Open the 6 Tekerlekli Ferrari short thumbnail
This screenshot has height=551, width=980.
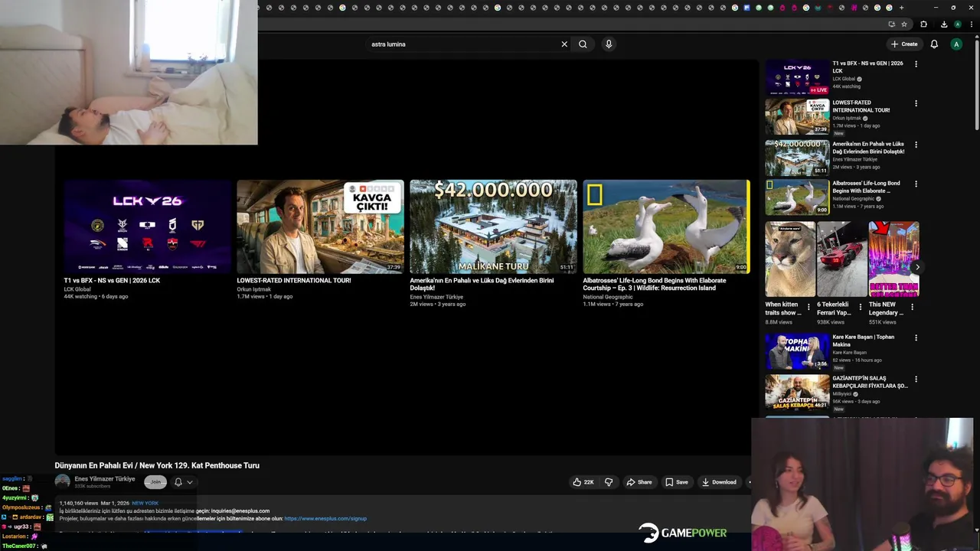coord(841,259)
